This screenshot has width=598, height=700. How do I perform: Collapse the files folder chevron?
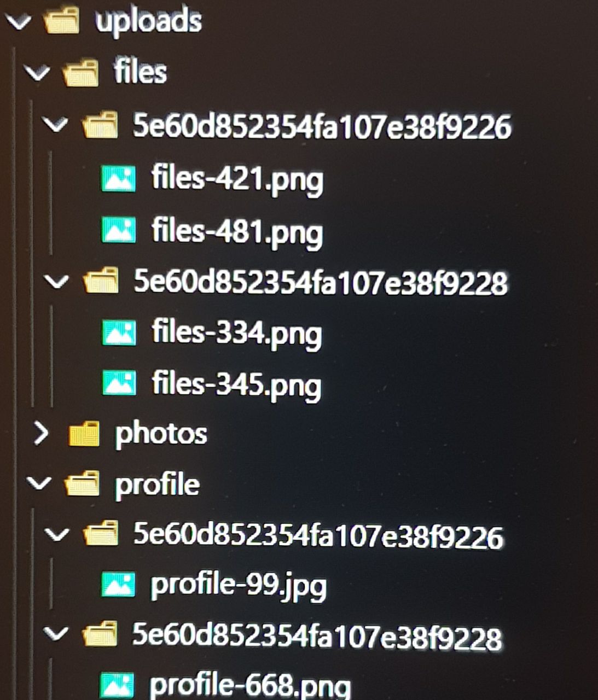click(x=37, y=73)
